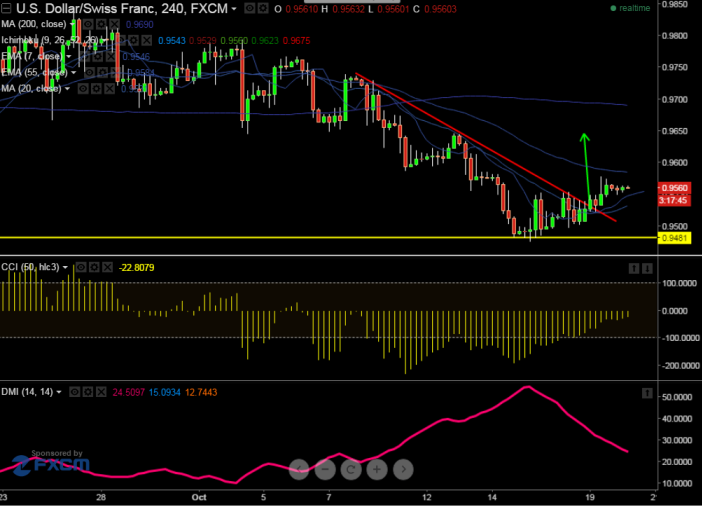Open settings gear for MA (200, close)
Viewport: 702px width, 506px height.
point(102,24)
